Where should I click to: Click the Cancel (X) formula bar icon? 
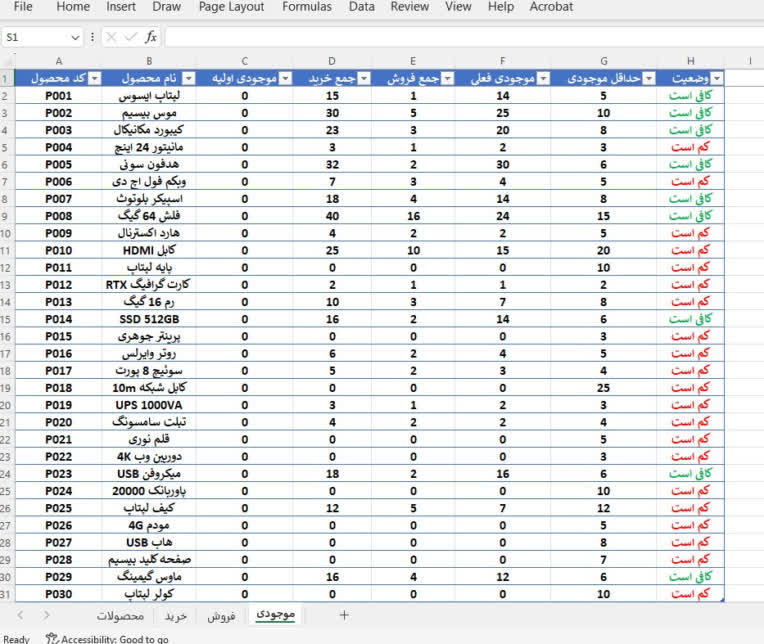111,37
